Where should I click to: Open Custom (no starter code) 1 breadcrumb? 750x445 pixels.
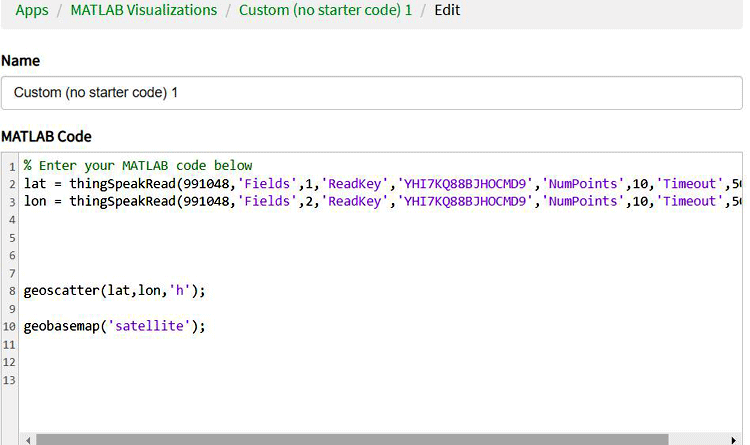tap(325, 10)
